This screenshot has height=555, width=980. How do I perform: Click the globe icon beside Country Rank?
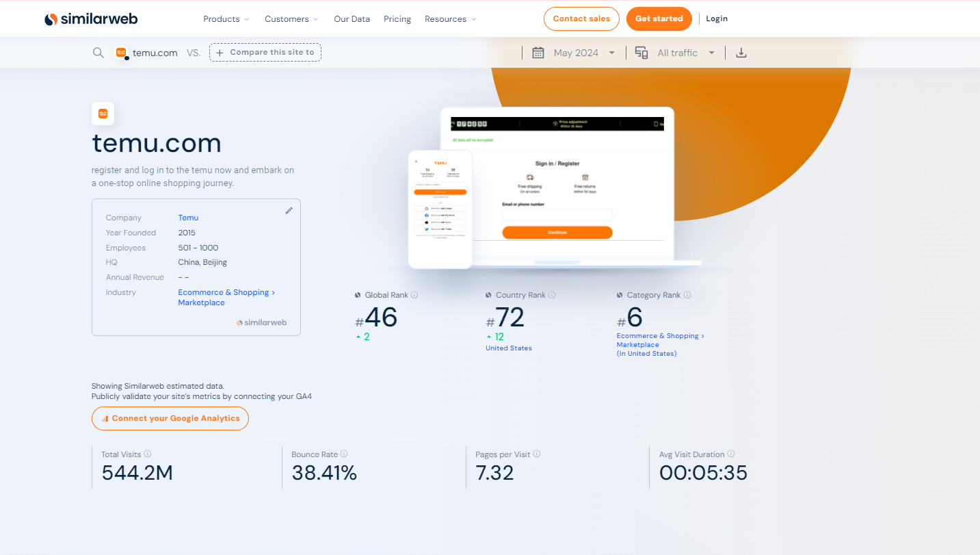(488, 296)
